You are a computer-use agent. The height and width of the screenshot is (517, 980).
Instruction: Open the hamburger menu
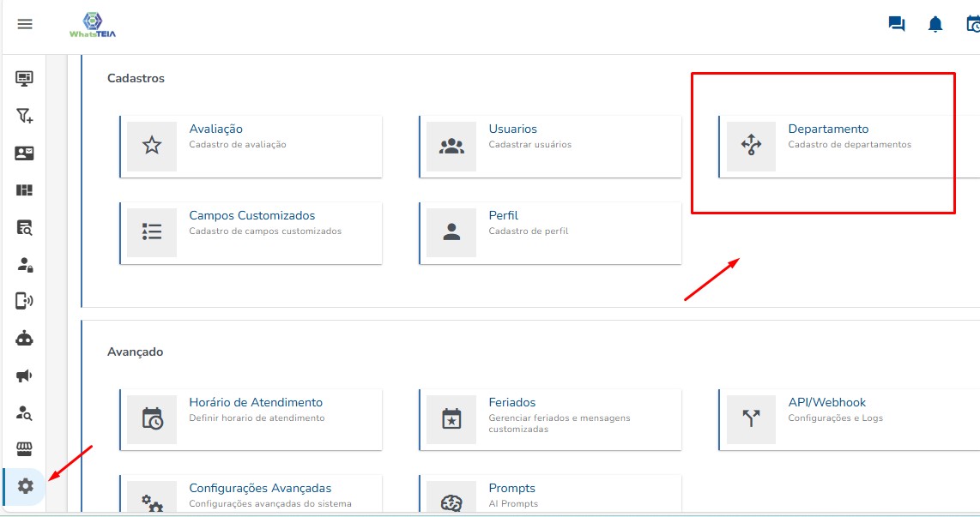coord(25,24)
